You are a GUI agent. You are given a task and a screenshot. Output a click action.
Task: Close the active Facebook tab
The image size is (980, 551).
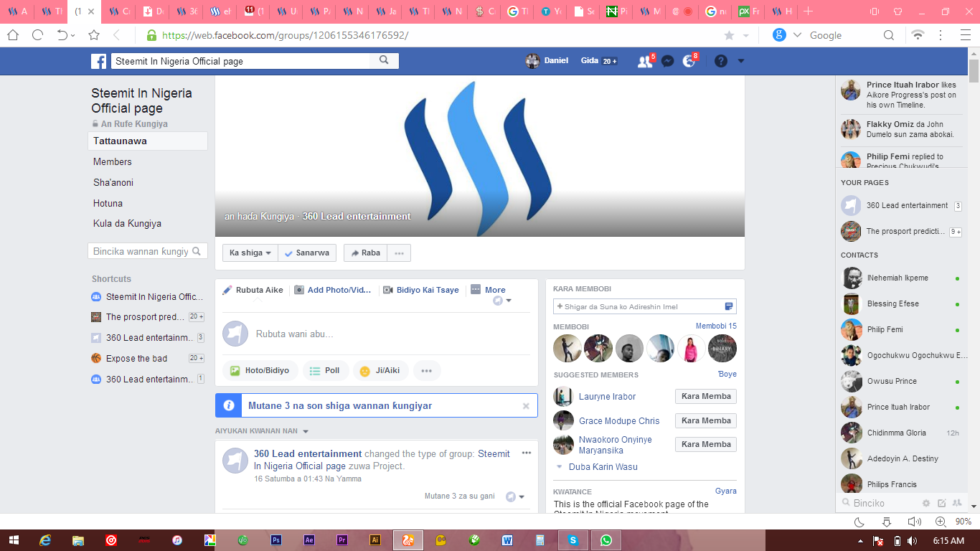91,11
